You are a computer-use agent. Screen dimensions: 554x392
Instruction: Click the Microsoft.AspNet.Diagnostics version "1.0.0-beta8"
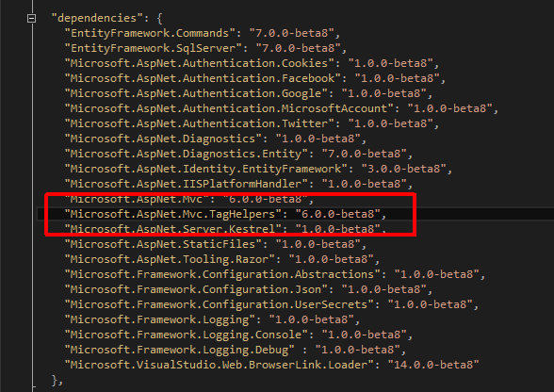click(x=318, y=139)
